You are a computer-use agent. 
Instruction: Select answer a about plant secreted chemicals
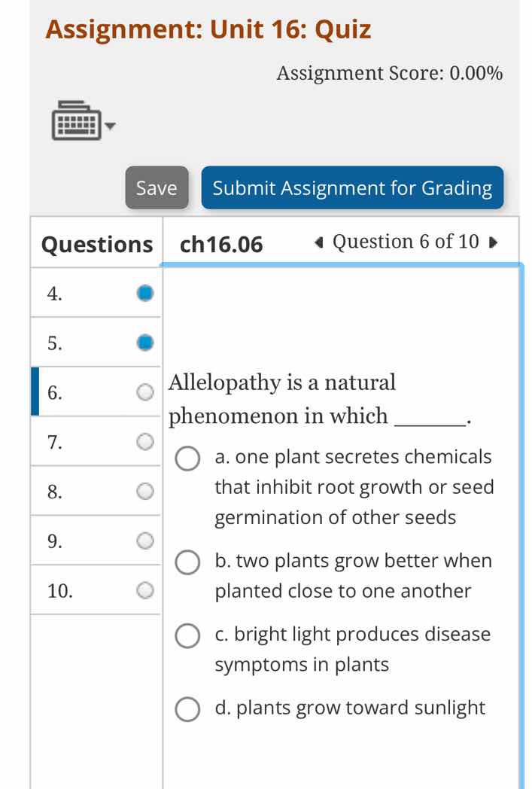(x=187, y=459)
